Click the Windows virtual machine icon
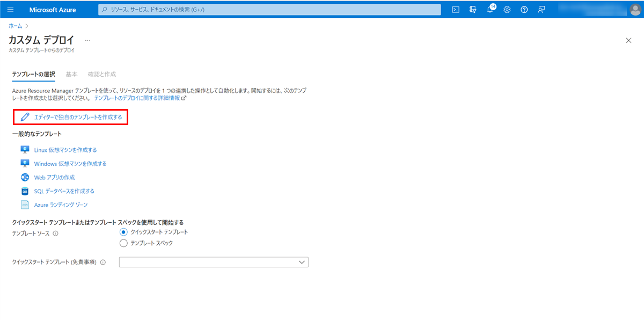This screenshot has height=320, width=644. click(25, 164)
